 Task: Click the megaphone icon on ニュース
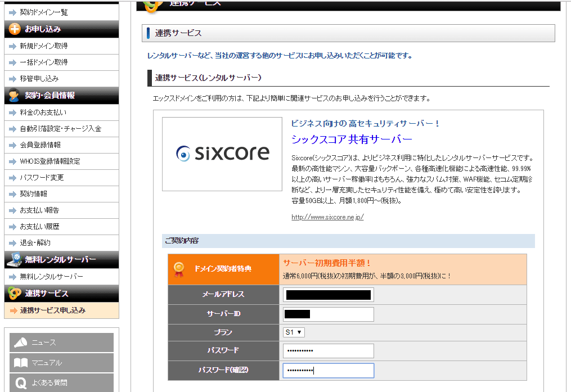tap(21, 342)
